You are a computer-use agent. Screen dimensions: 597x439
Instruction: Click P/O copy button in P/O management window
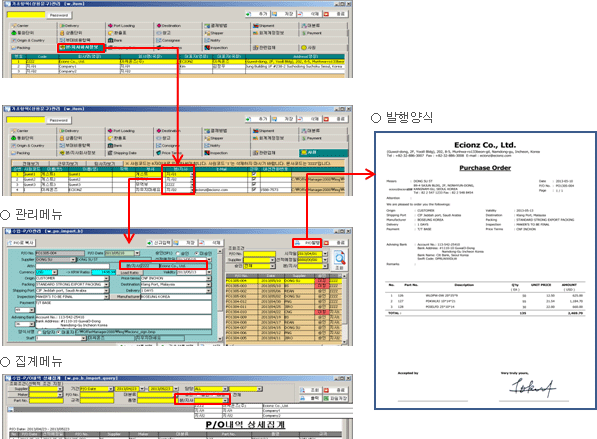point(21,243)
